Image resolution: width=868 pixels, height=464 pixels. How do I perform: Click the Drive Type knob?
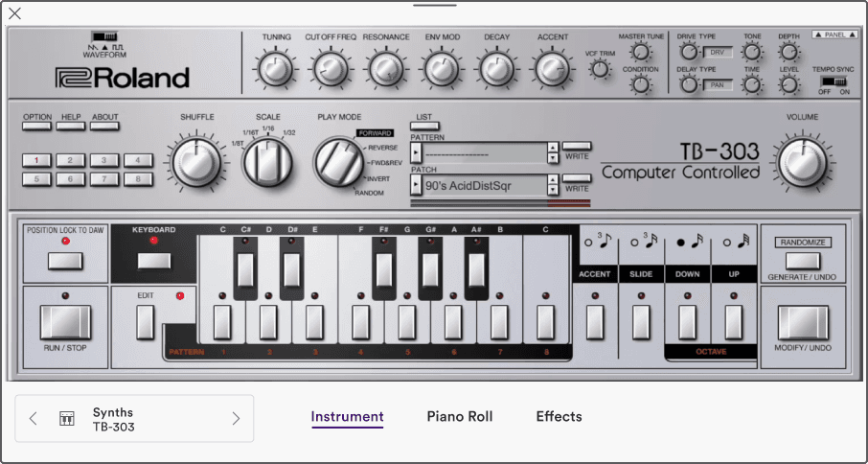click(x=688, y=52)
